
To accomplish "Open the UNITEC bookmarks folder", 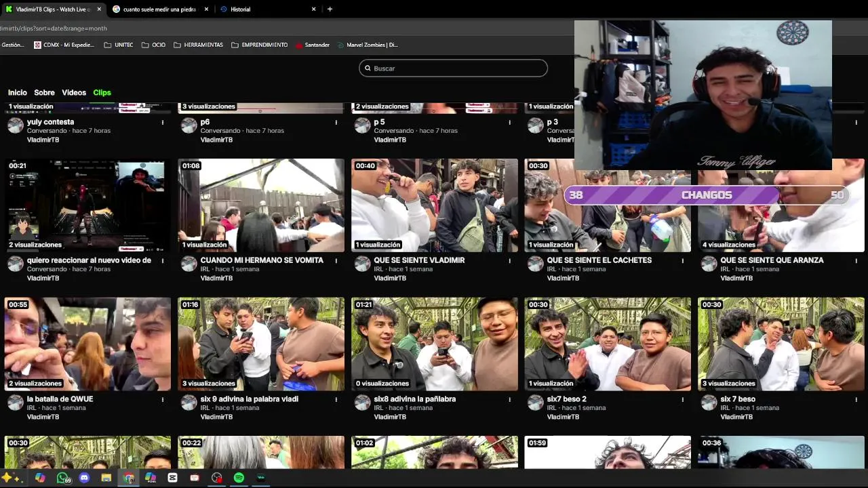I will [x=119, y=45].
